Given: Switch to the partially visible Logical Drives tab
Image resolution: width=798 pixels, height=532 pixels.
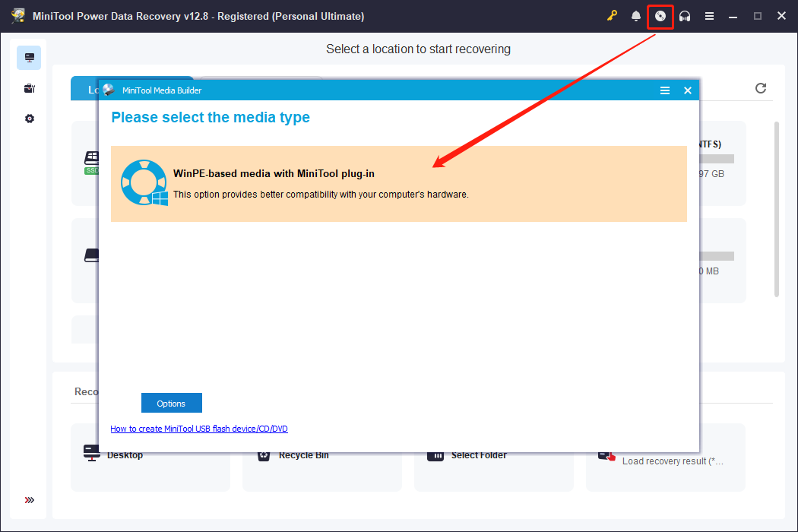Looking at the screenshot, I should point(91,89).
